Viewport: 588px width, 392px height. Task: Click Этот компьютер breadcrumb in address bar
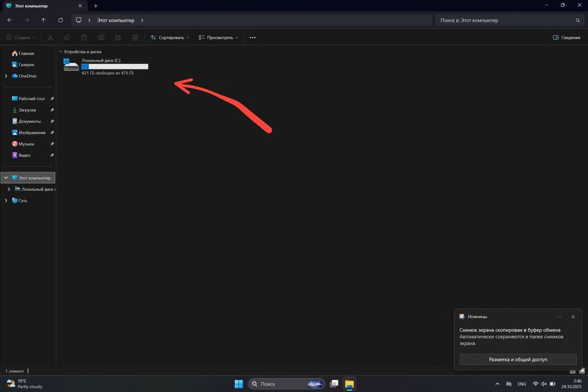click(x=115, y=20)
